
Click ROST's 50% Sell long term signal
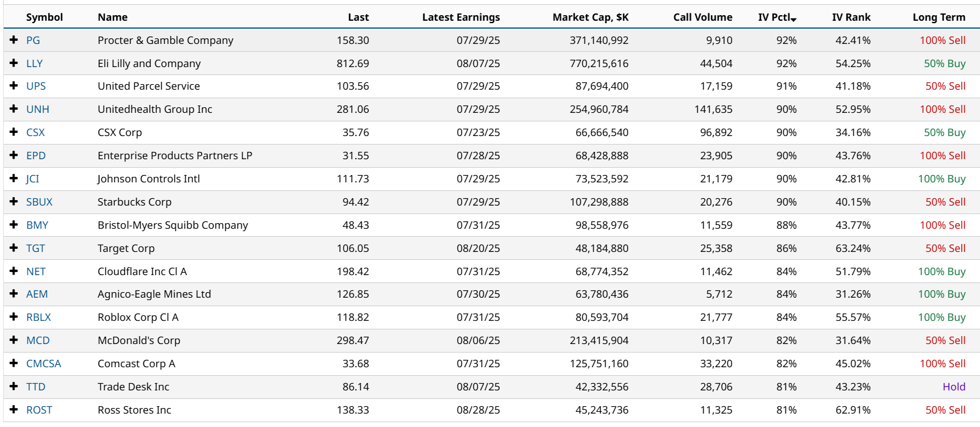945,410
